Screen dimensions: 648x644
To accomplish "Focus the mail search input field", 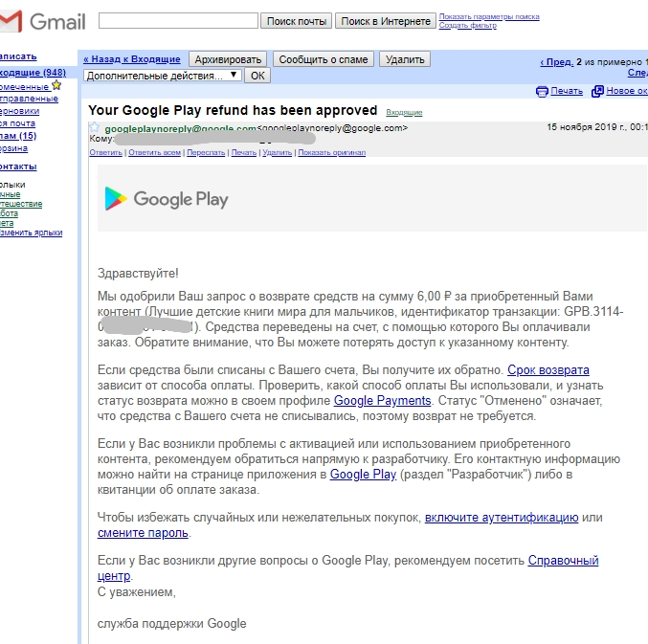I will point(178,21).
